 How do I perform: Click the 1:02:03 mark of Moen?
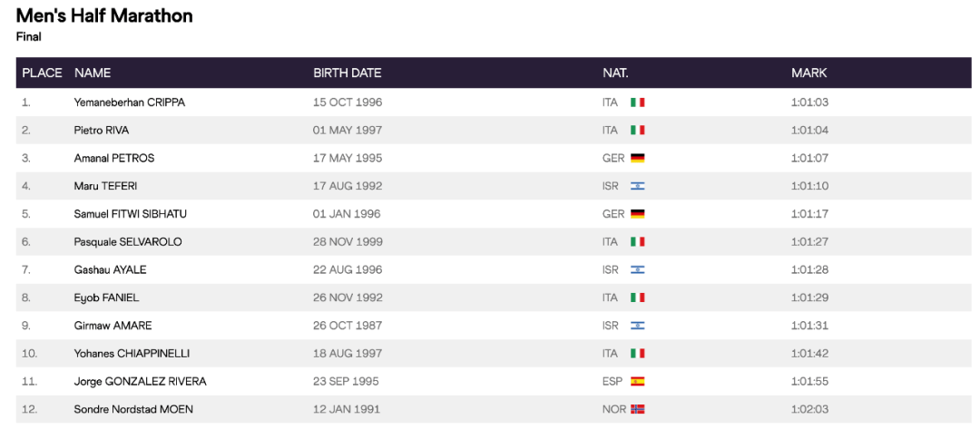pyautogui.click(x=809, y=410)
